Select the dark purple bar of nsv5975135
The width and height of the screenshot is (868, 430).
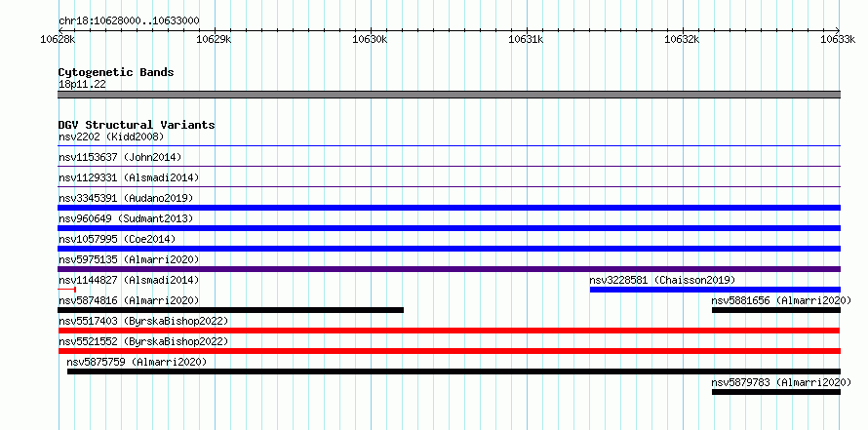coord(449,269)
